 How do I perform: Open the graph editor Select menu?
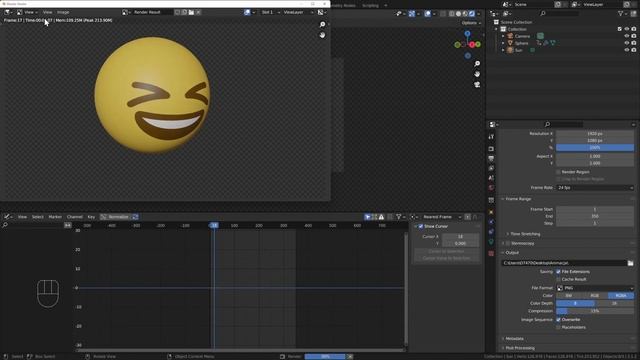coord(38,217)
